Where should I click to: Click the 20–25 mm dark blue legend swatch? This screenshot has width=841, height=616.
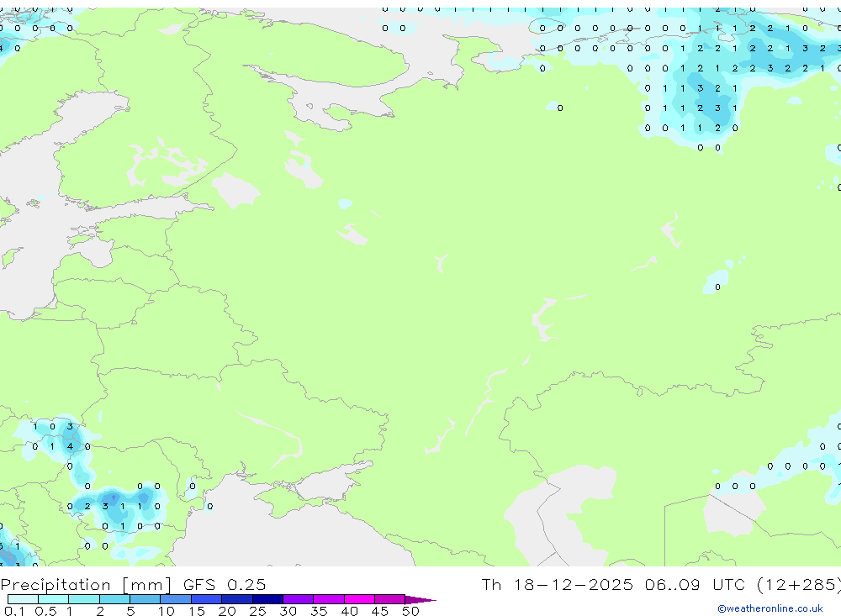(237, 599)
